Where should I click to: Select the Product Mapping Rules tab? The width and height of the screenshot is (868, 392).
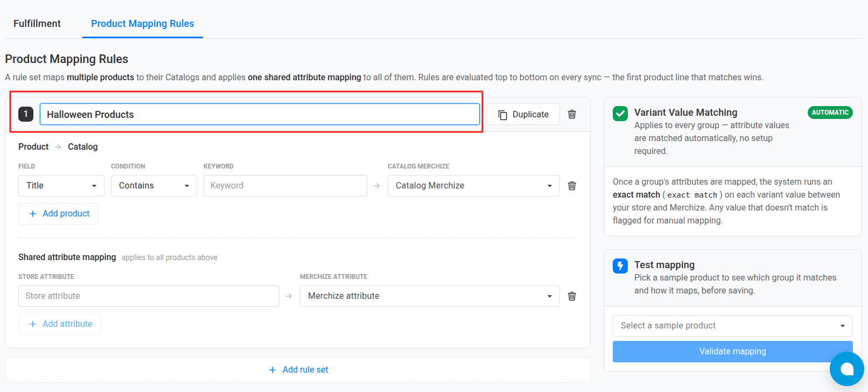pos(143,24)
